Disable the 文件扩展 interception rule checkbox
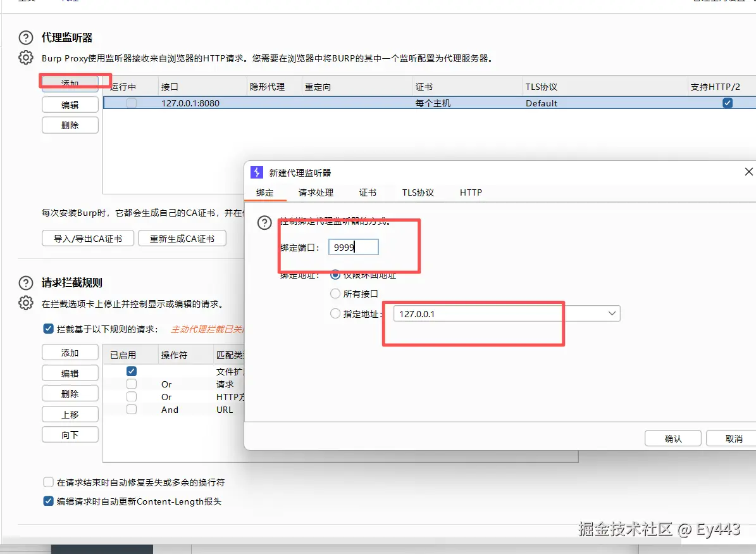Screen dimensions: 756x554 coord(131,371)
